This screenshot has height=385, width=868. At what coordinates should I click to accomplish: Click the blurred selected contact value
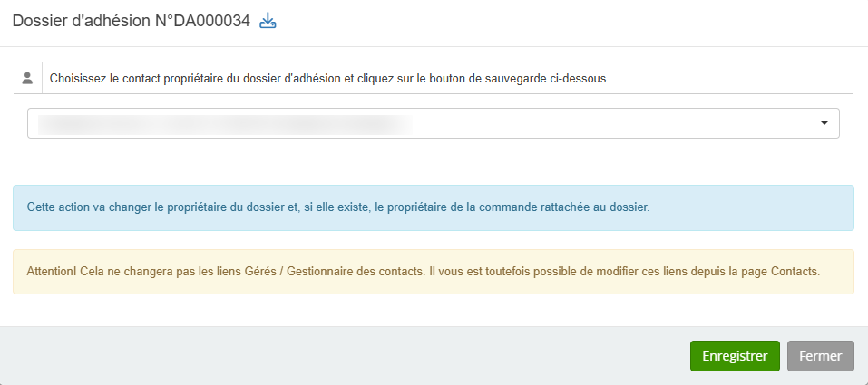click(222, 123)
